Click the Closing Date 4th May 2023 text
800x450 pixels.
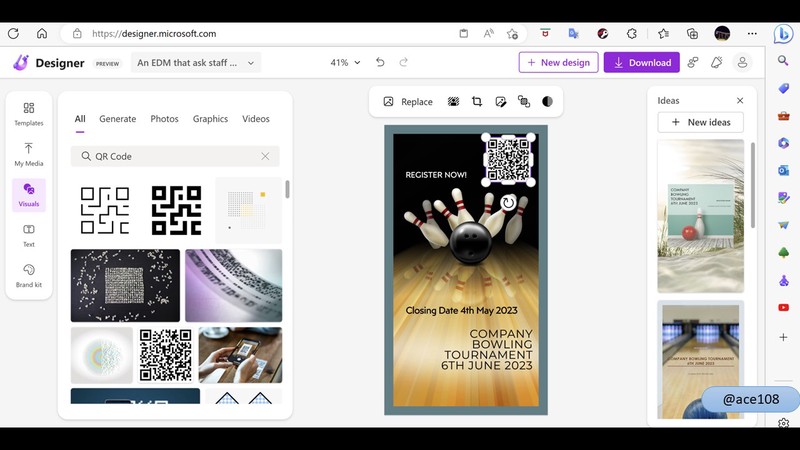coord(461,310)
